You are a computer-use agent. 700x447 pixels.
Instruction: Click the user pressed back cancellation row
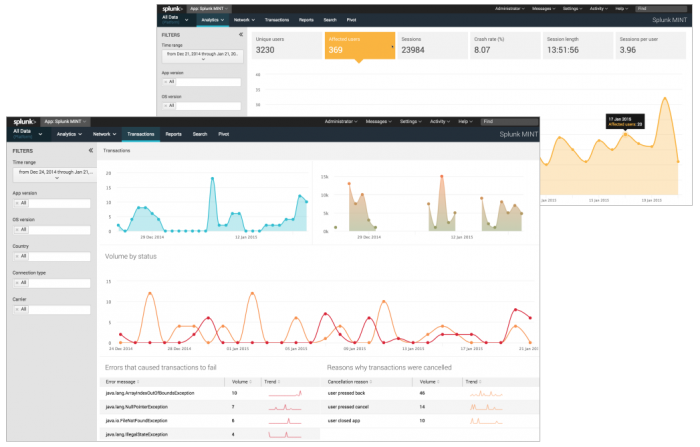pyautogui.click(x=429, y=393)
